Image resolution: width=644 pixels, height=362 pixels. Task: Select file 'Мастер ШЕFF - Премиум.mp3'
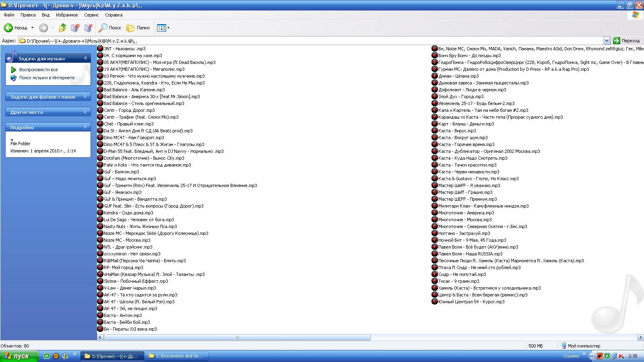pyautogui.click(x=464, y=199)
